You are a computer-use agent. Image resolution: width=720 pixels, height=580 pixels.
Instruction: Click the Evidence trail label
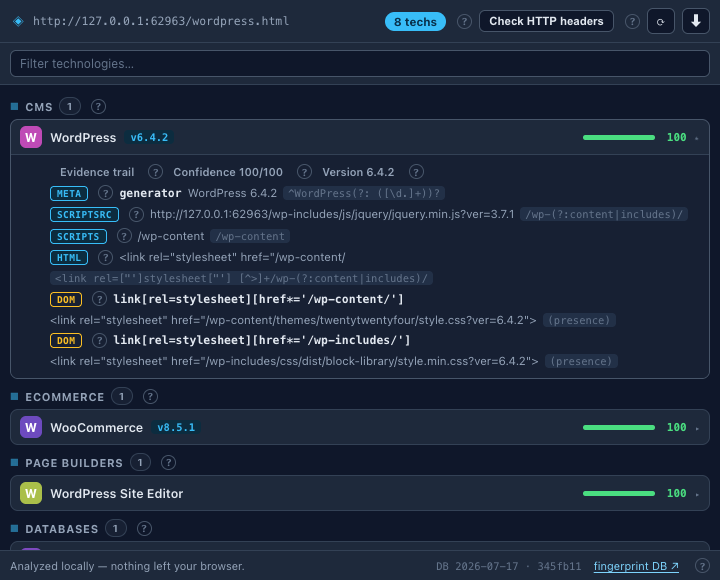click(x=97, y=172)
